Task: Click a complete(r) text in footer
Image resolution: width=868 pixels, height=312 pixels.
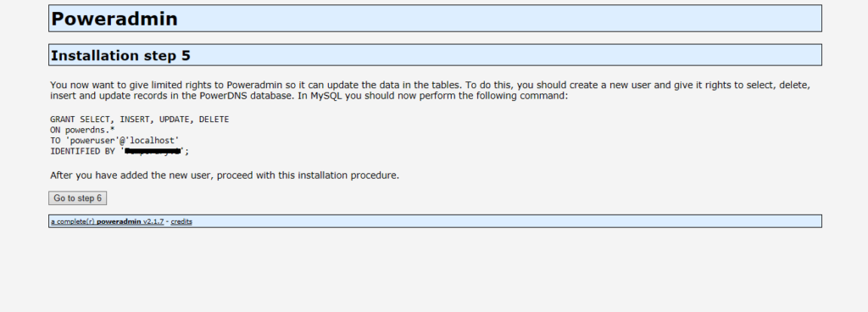Action: tap(73, 221)
